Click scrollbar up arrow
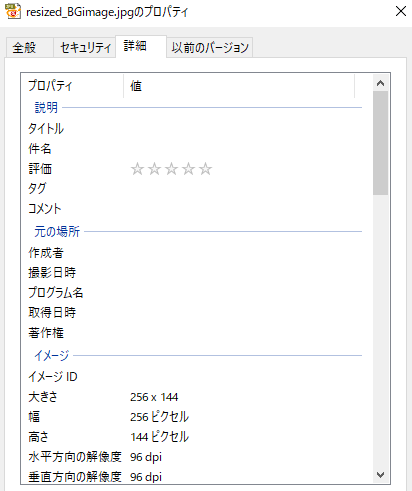412x491 pixels. coord(380,83)
